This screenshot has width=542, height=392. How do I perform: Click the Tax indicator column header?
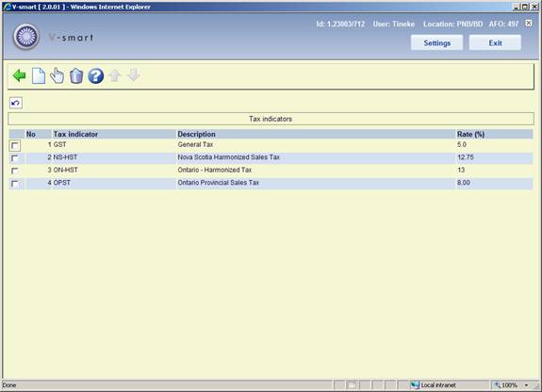(75, 134)
